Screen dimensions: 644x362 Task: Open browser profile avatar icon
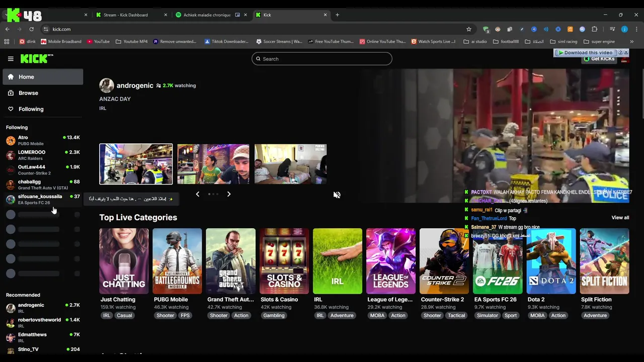click(624, 29)
